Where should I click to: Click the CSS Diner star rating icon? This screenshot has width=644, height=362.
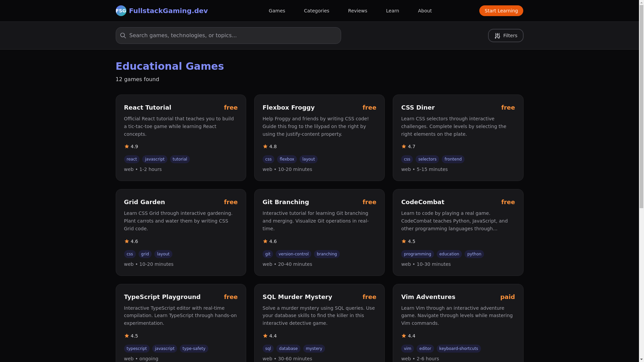point(404,146)
